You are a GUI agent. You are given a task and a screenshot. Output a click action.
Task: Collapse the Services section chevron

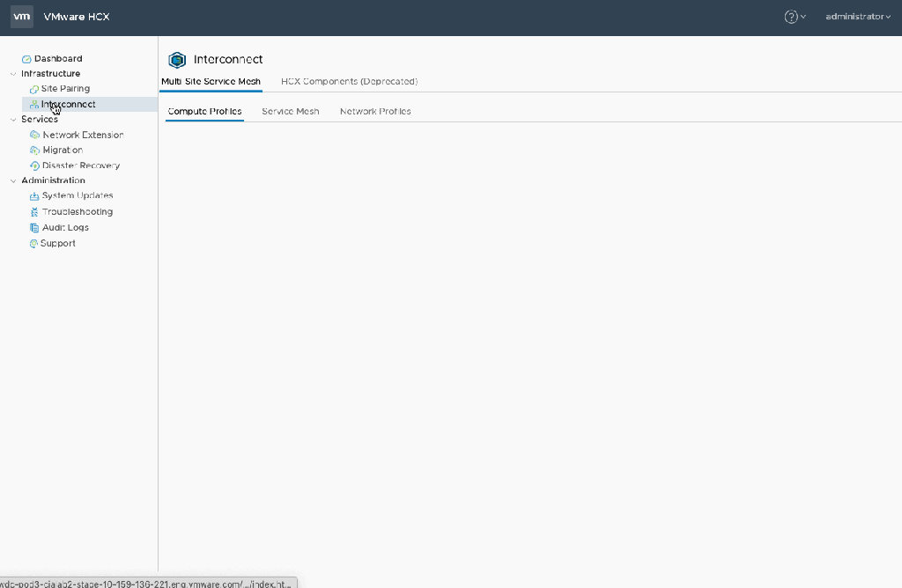[x=13, y=120]
